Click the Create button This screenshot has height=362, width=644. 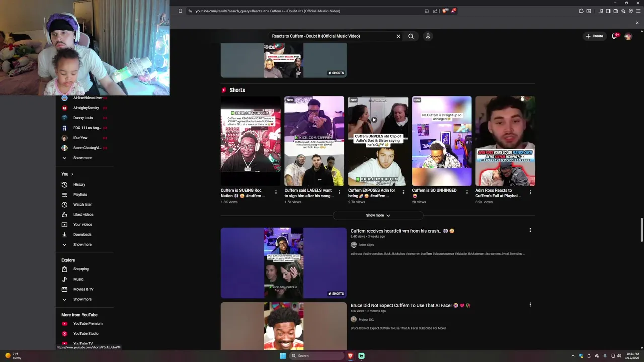594,36
